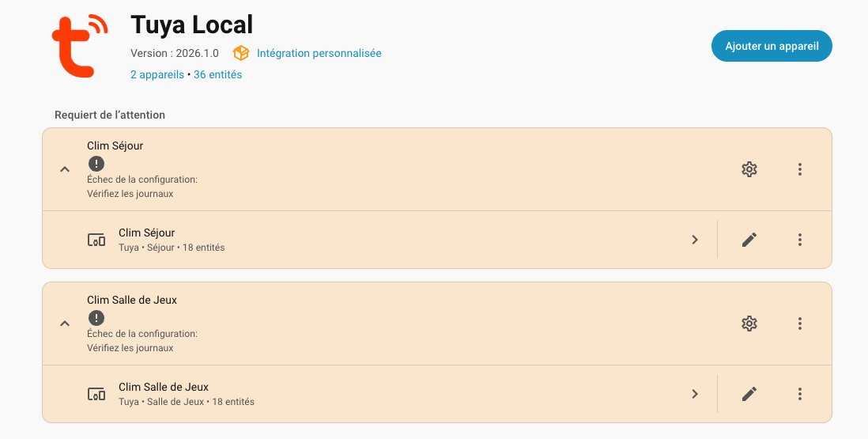Image resolution: width=868 pixels, height=439 pixels.
Task: Click the Ajouter un appareil button
Action: (772, 46)
